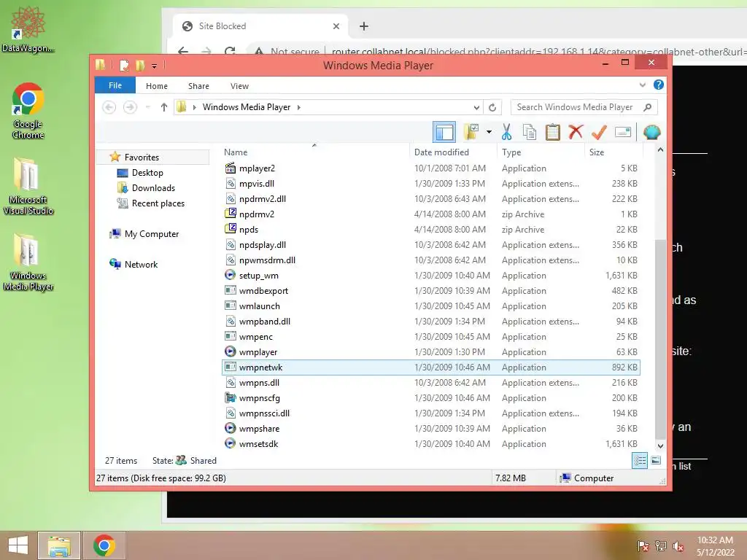Viewport: 747px width, 560px height.
Task: Open folder options toolbar icon
Action: (x=472, y=132)
